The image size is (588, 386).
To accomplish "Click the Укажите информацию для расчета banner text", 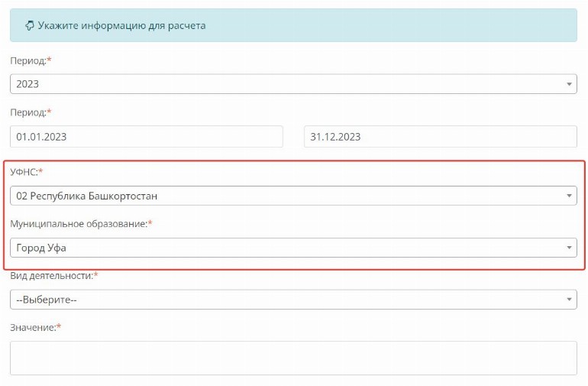I will (121, 25).
